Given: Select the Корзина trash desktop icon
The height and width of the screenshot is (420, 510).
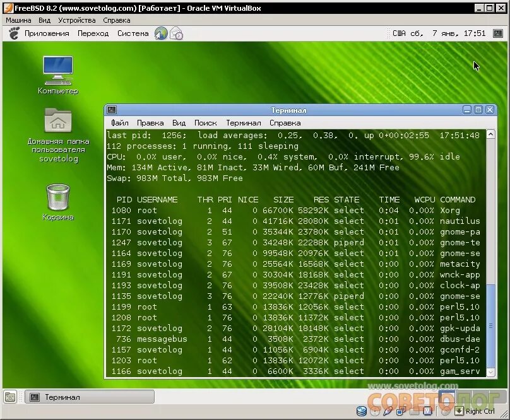Looking at the screenshot, I should point(58,202).
